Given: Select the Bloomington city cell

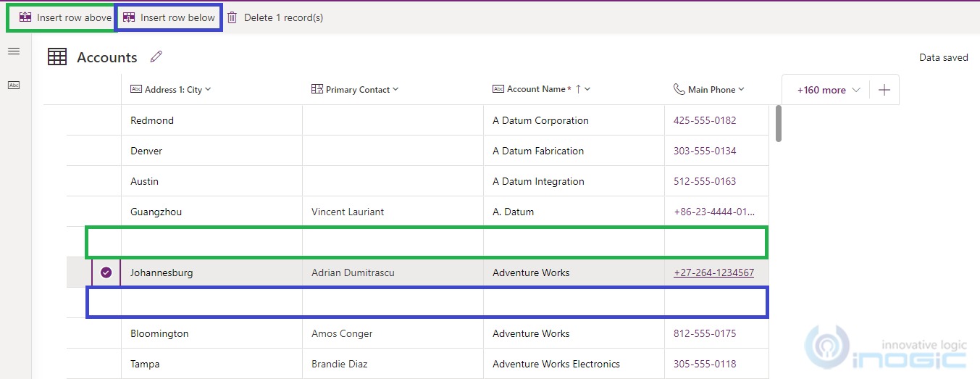Looking at the screenshot, I should pos(212,333).
